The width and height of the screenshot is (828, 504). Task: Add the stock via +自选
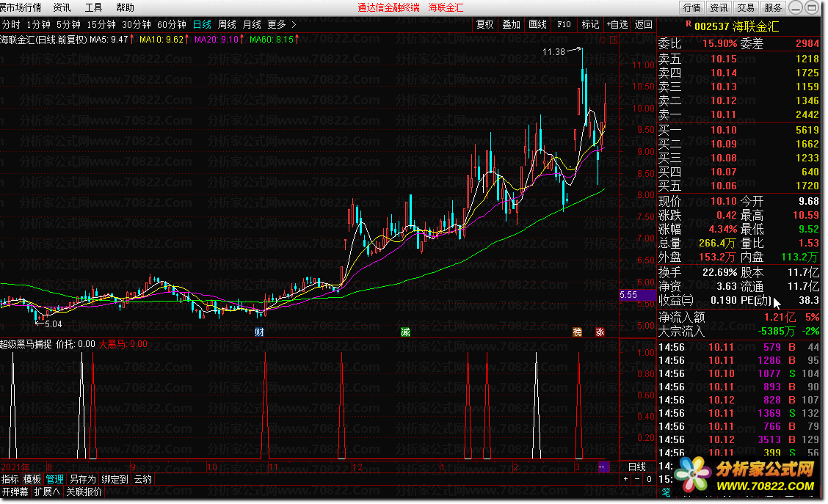[617, 24]
